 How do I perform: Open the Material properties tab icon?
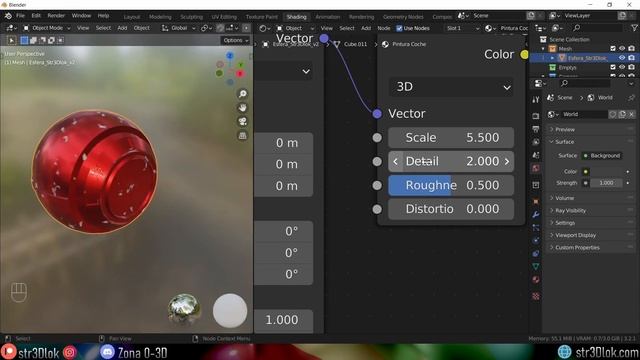point(536,280)
